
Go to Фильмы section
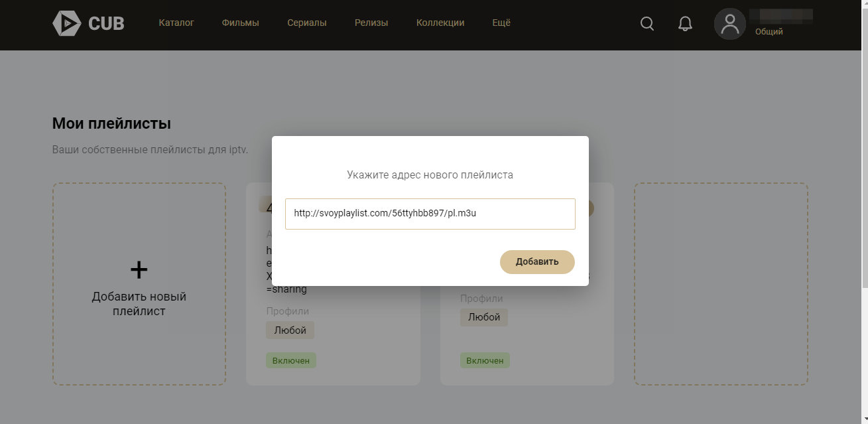pyautogui.click(x=240, y=23)
